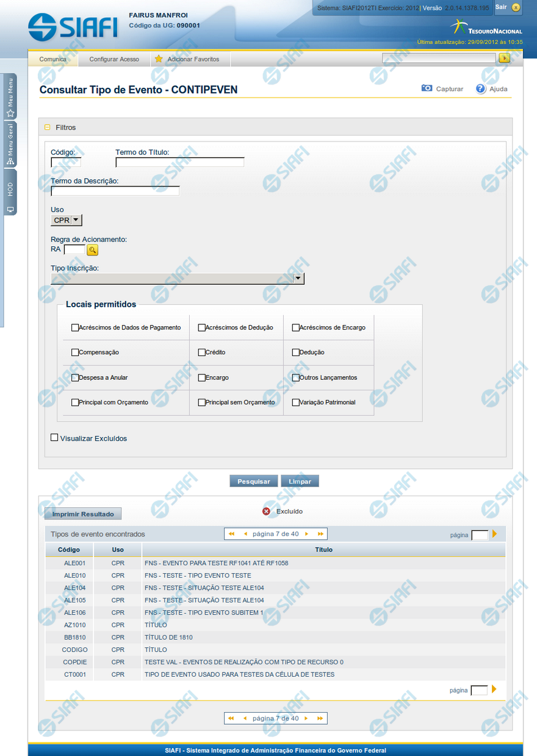Open the Comunica tab

(53, 59)
